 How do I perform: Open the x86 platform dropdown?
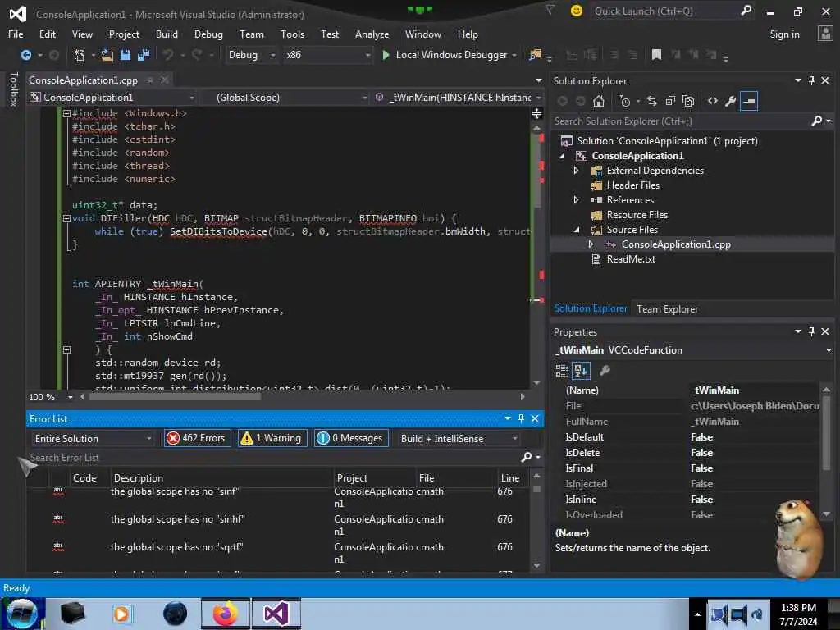coord(328,55)
